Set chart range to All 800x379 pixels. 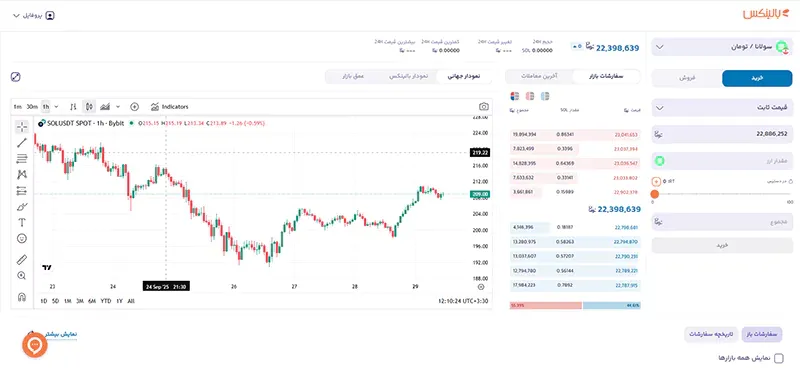click(131, 301)
